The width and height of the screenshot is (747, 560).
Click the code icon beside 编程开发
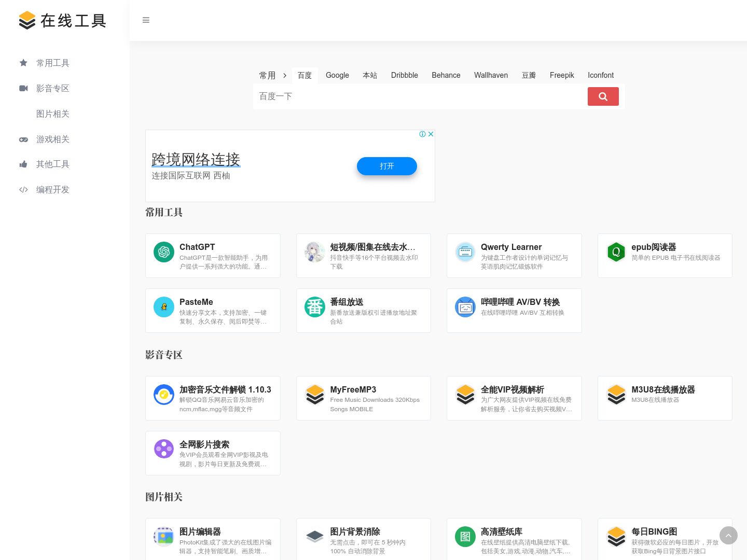tap(23, 190)
